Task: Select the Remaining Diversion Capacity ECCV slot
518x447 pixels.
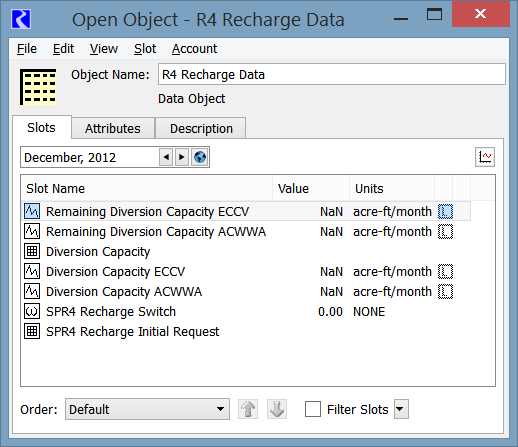Action: [x=247, y=211]
